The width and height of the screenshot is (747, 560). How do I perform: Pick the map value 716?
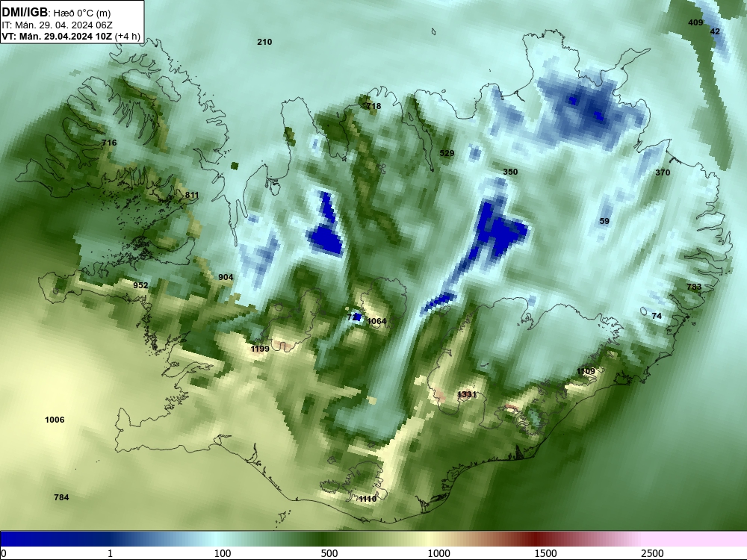[x=109, y=143]
